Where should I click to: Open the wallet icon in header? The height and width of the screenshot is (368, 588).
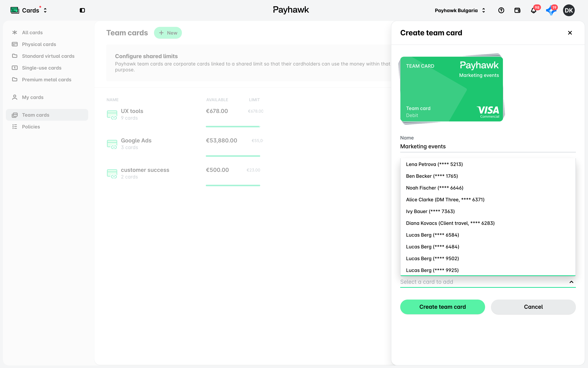pos(517,10)
